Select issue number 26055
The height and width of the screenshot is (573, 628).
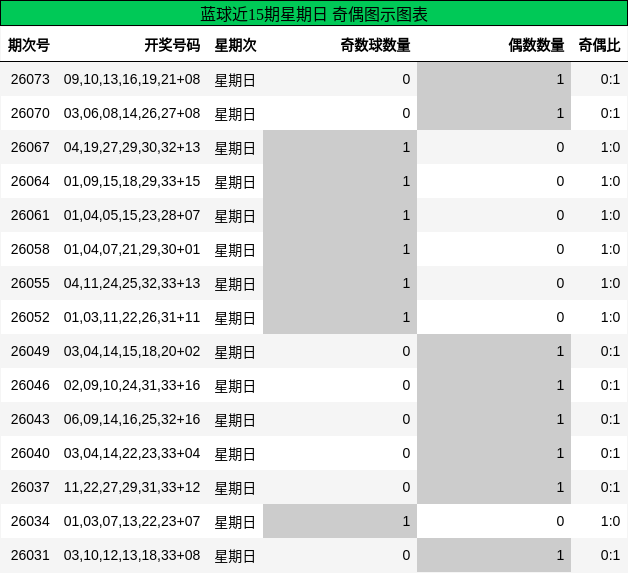click(30, 283)
